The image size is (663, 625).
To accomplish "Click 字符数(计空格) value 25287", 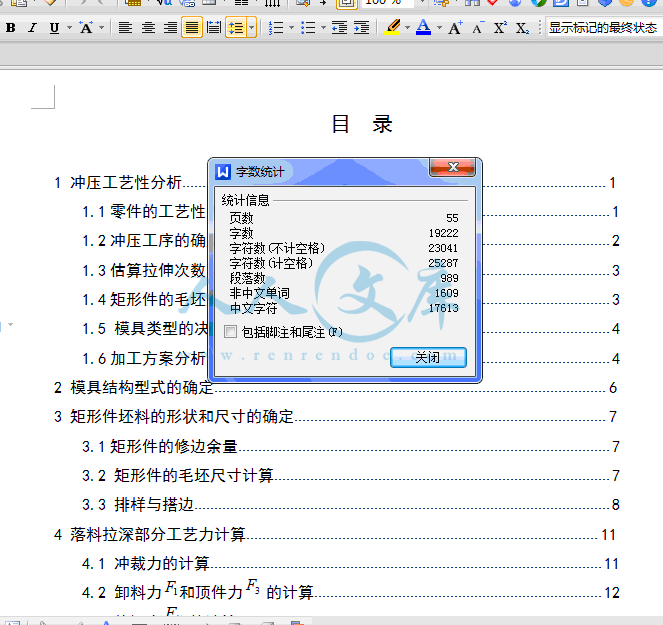I will (x=443, y=263).
